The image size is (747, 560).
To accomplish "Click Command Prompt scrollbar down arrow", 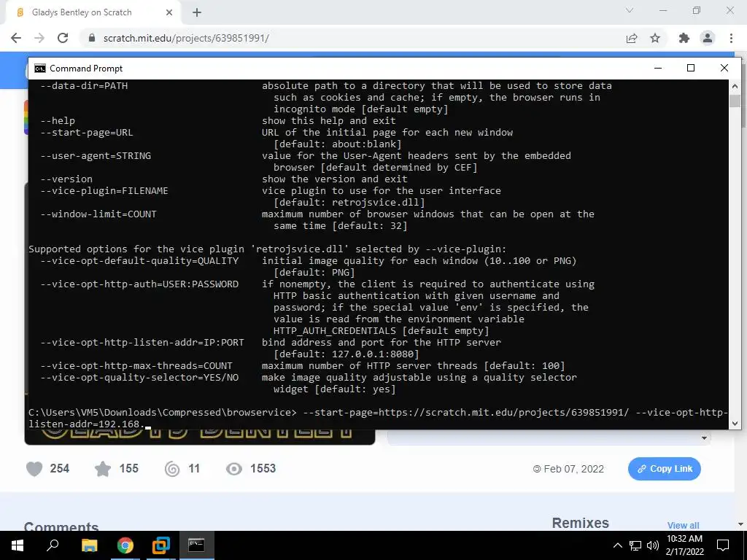I will tap(735, 423).
